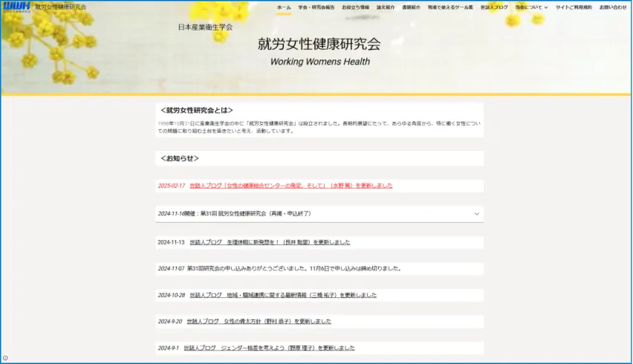Go to the ホーム menu item
This screenshot has height=364, width=633.
tap(284, 7)
